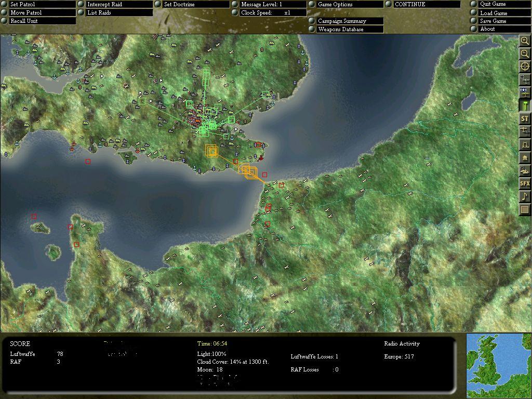Toggle the factory building display icon
This screenshot has width=532, height=399.
525,157
